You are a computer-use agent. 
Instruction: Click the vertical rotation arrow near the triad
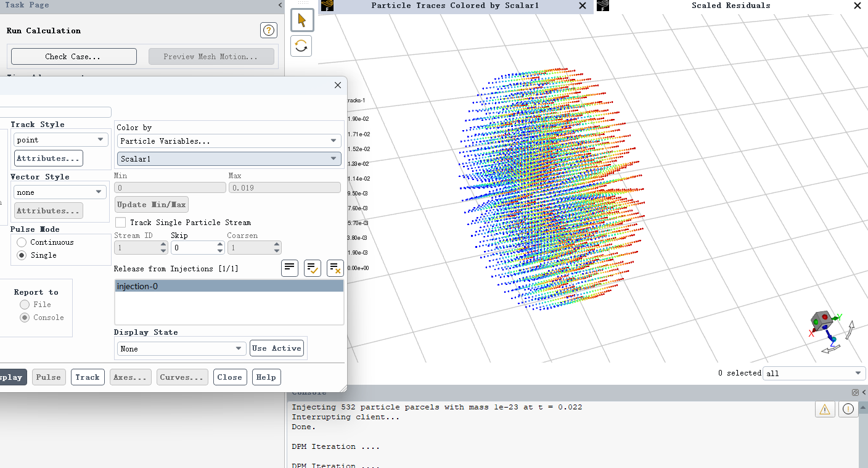point(850,329)
